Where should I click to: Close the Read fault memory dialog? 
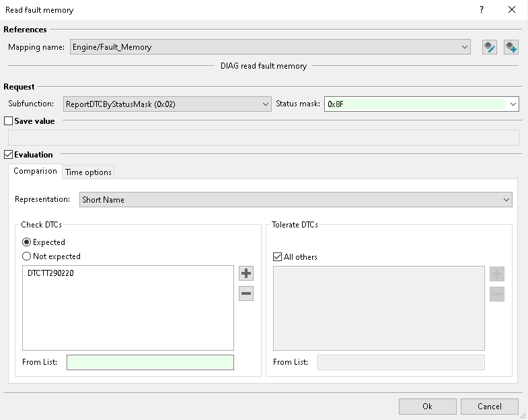click(512, 9)
